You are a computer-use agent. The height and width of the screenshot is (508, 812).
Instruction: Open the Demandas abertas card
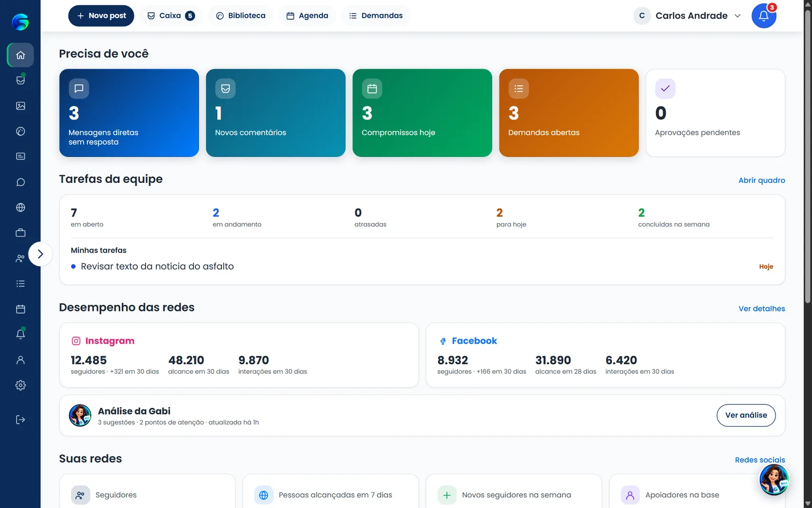pos(569,113)
